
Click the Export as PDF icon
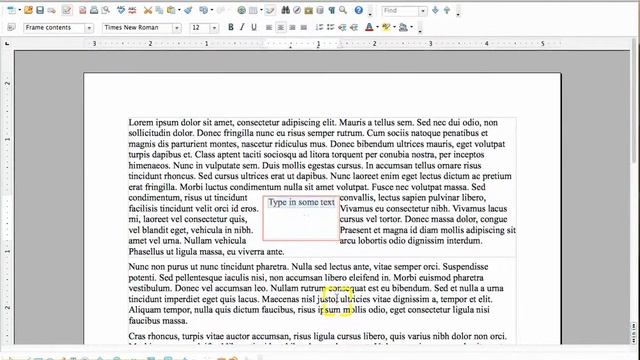pyautogui.click(x=82, y=10)
